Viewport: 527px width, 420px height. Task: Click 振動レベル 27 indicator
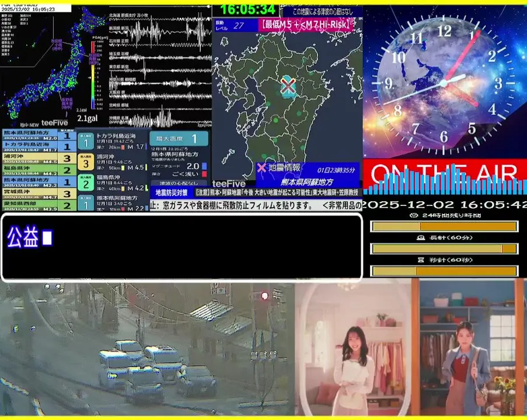[236, 26]
